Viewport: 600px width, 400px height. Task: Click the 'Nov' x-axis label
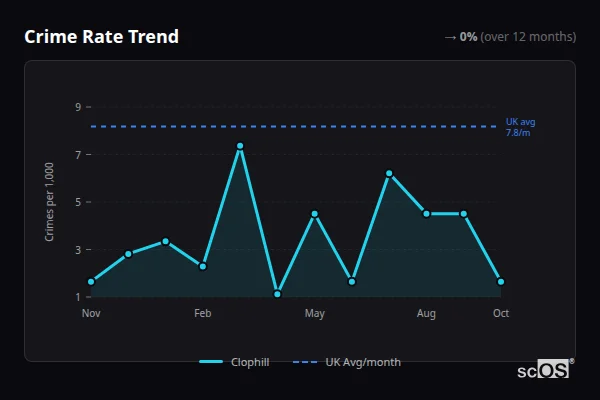(x=91, y=313)
